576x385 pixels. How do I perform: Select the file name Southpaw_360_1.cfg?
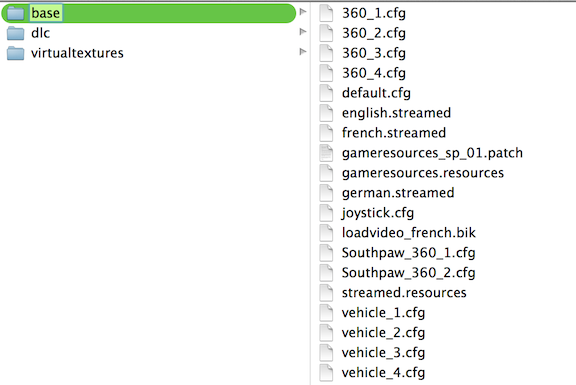coord(408,253)
